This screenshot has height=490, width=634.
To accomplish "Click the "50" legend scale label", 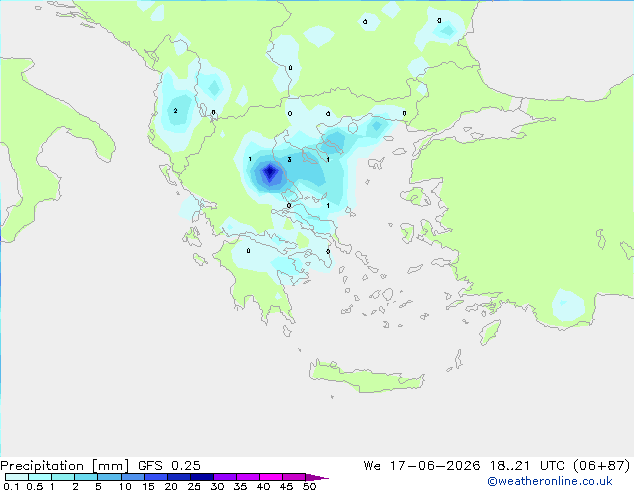I will point(309,486).
